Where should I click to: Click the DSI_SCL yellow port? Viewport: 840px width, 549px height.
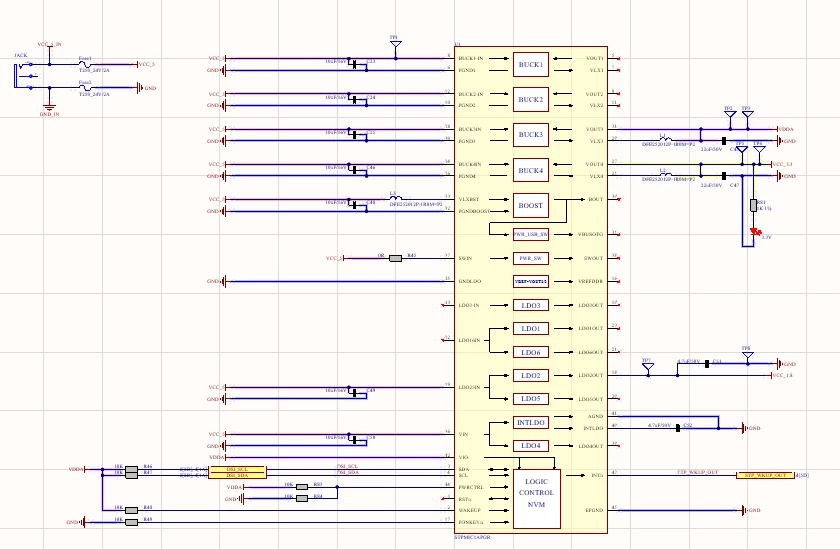coord(237,469)
